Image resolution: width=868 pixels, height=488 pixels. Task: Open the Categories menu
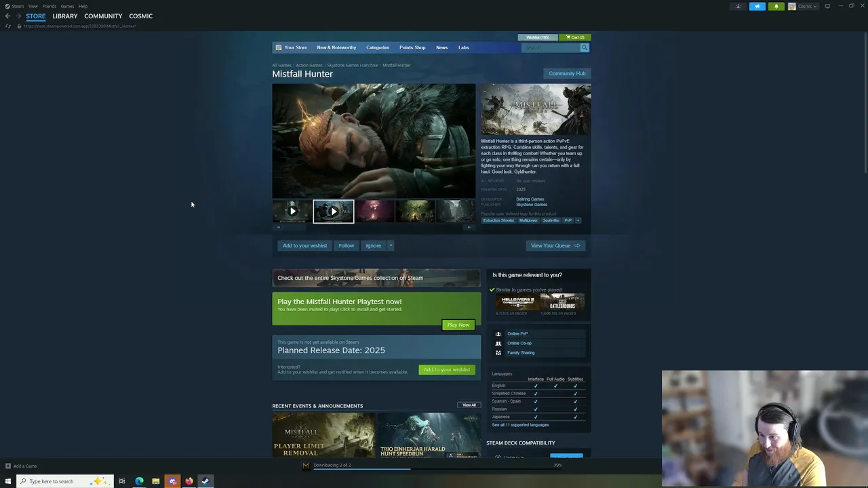378,47
